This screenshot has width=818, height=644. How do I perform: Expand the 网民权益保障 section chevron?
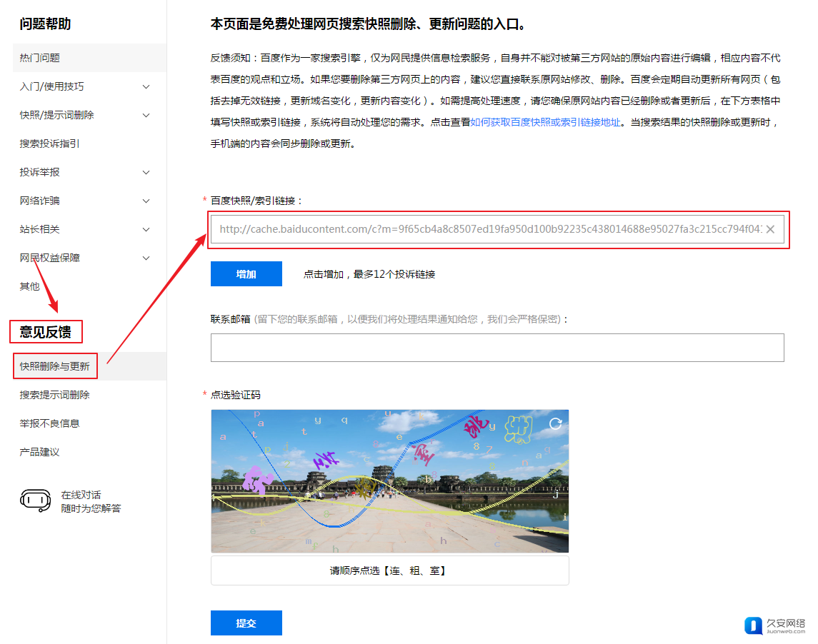pyautogui.click(x=146, y=258)
